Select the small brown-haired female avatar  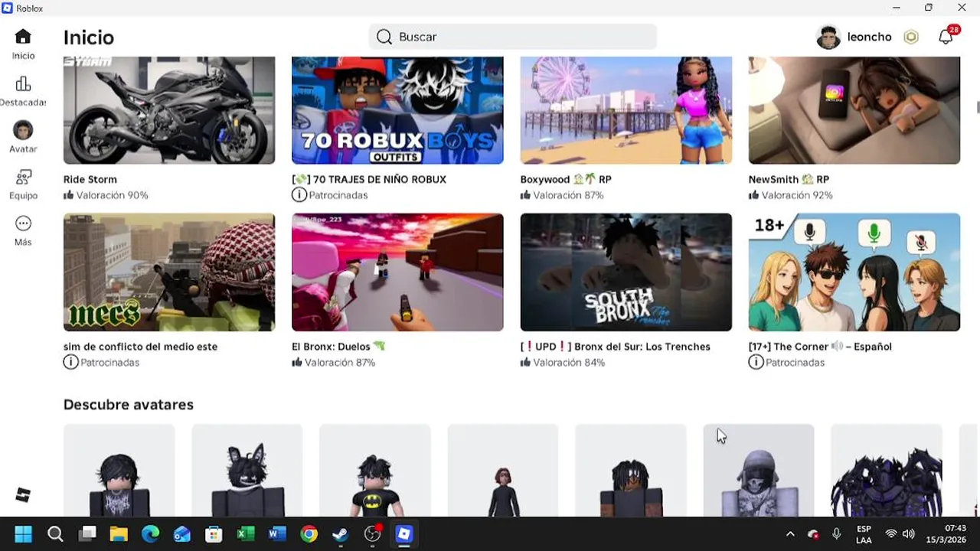503,471
